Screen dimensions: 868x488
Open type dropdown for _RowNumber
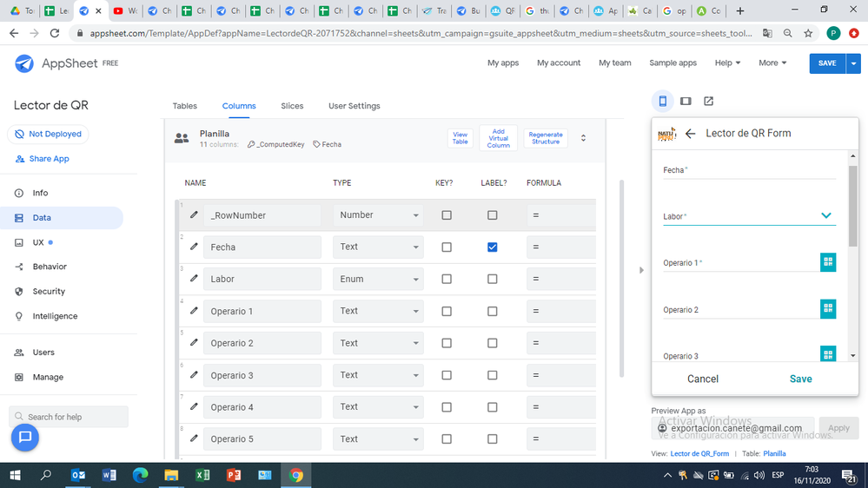pos(378,215)
